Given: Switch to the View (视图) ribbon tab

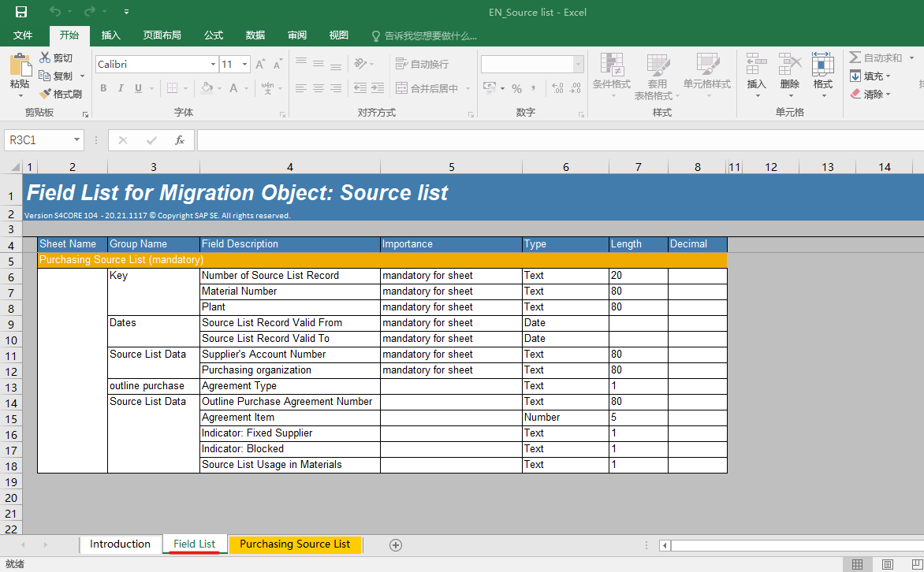Looking at the screenshot, I should pos(339,35).
